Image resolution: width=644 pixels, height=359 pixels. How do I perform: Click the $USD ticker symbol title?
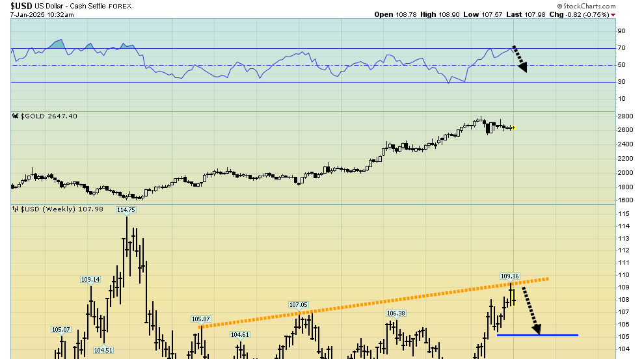pos(23,5)
